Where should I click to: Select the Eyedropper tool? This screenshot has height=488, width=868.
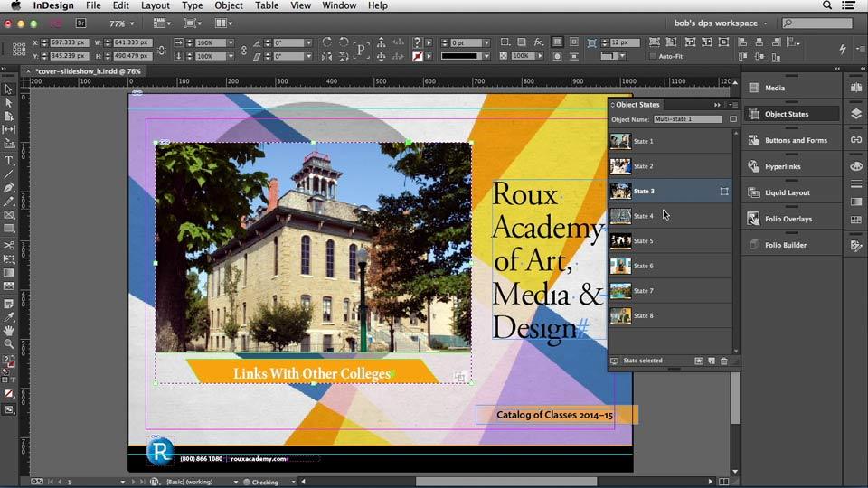click(8, 317)
